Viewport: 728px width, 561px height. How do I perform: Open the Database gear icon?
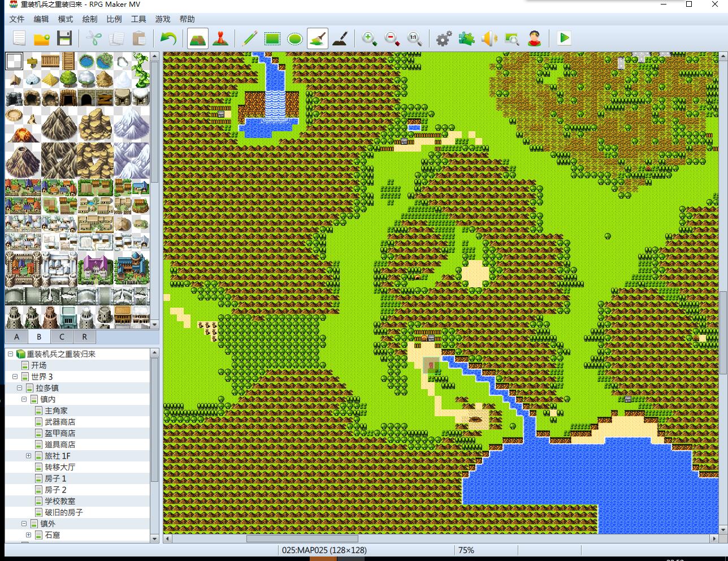click(444, 38)
